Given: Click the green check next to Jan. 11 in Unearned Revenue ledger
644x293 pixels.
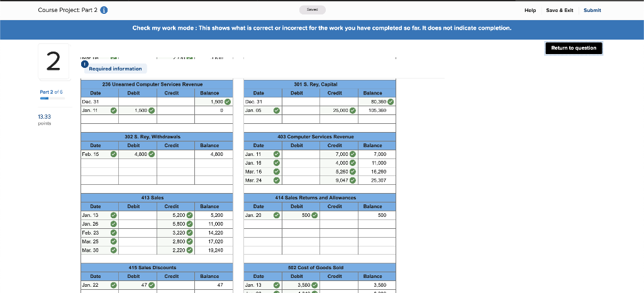Looking at the screenshot, I should tap(113, 111).
